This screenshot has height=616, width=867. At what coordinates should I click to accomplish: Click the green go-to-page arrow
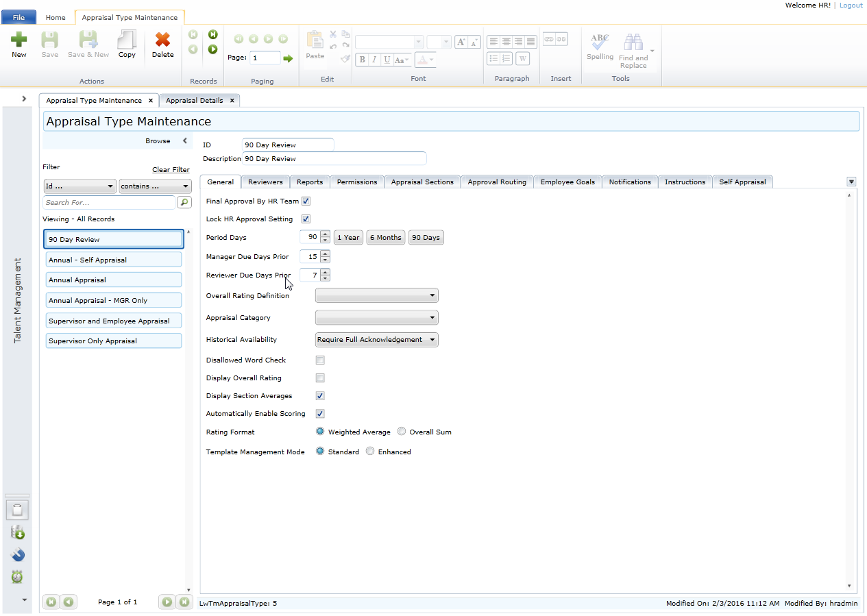click(288, 58)
